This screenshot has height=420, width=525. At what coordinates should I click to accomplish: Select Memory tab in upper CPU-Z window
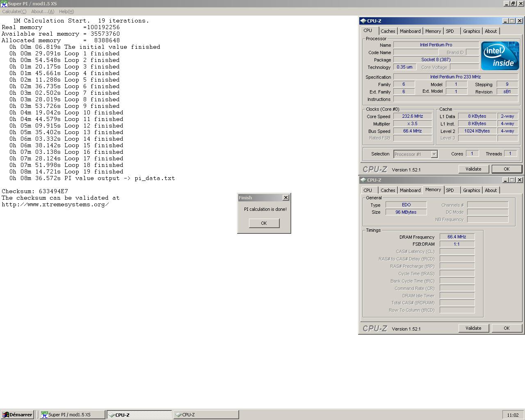433,31
